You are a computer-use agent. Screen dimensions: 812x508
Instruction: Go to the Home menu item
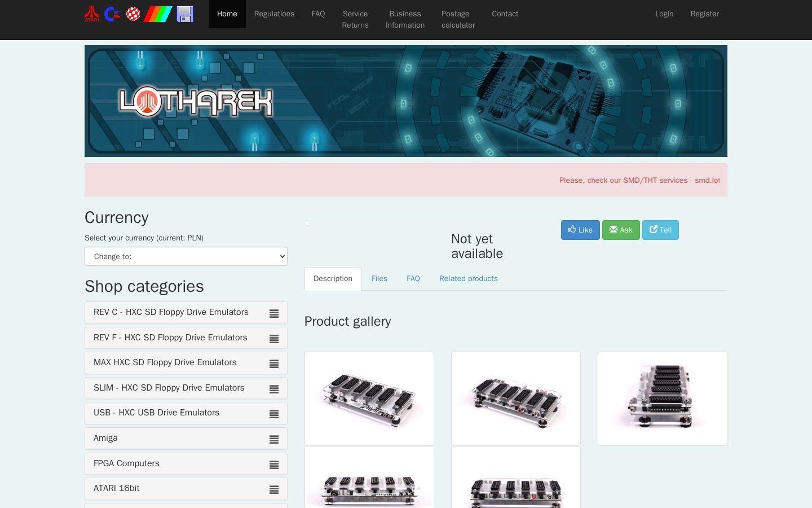227,14
